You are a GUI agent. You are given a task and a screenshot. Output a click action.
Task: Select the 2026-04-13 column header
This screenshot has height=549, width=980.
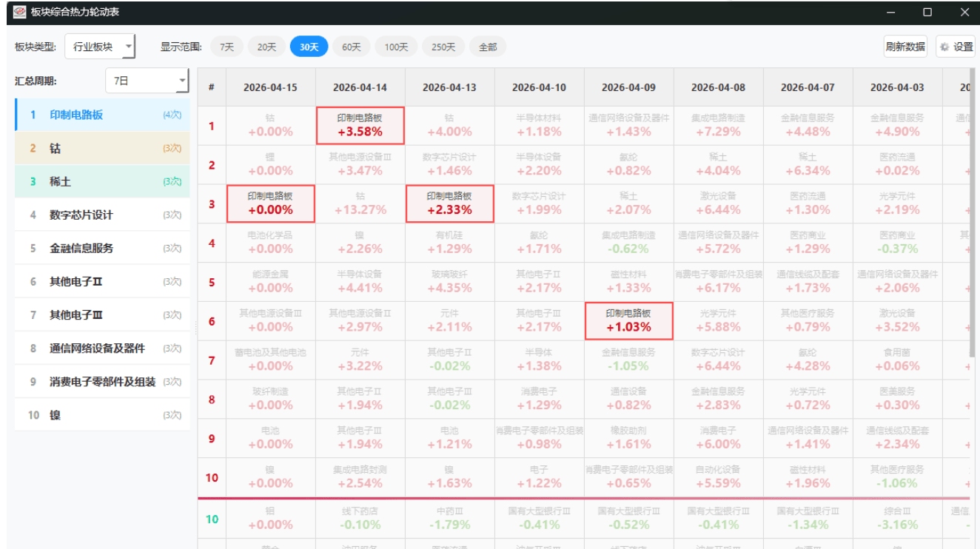(450, 87)
